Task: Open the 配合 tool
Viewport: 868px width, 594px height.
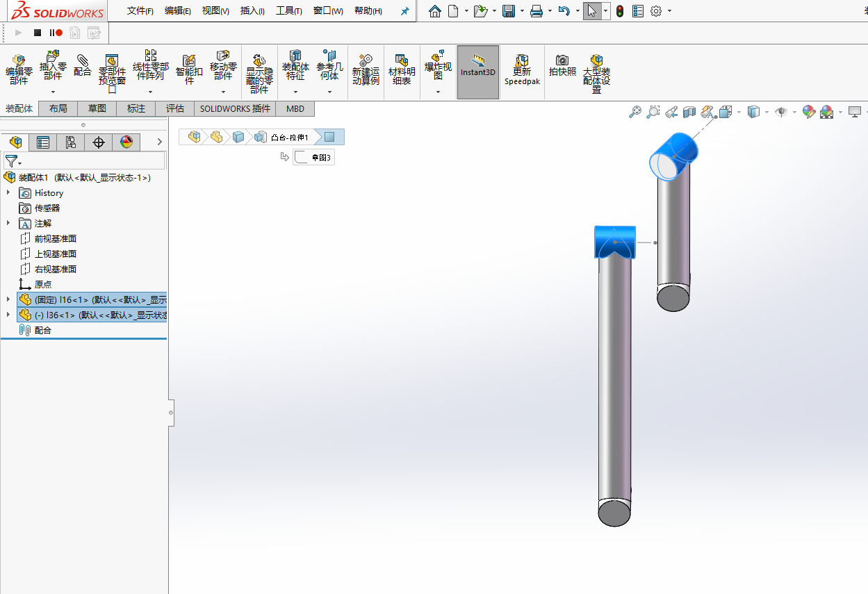Action: tap(83, 66)
